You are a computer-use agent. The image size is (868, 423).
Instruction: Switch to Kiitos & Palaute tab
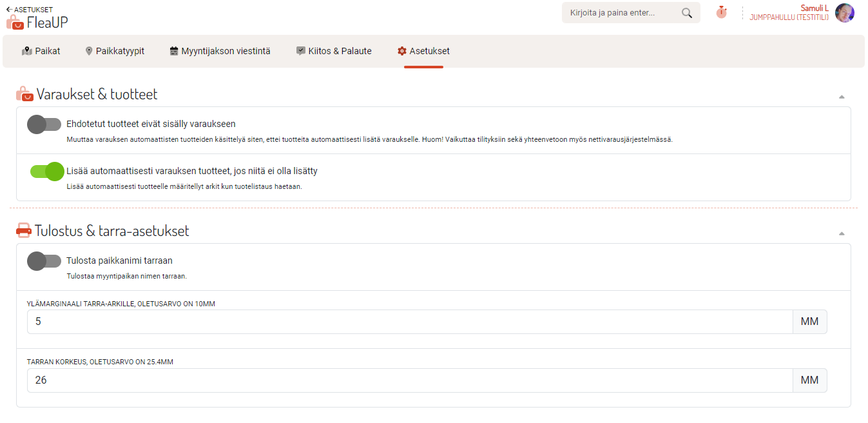334,51
